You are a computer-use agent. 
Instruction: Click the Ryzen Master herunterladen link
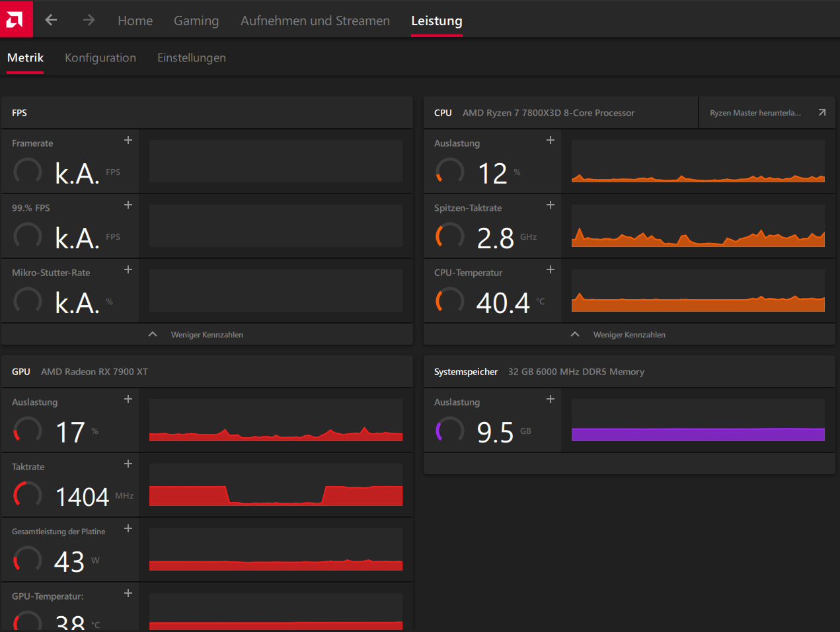[755, 113]
